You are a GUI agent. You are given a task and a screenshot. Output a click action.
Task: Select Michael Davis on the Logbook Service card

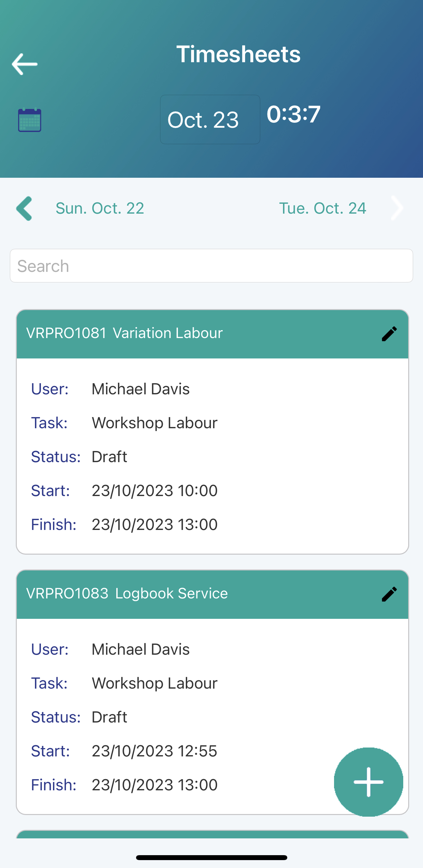pyautogui.click(x=140, y=649)
